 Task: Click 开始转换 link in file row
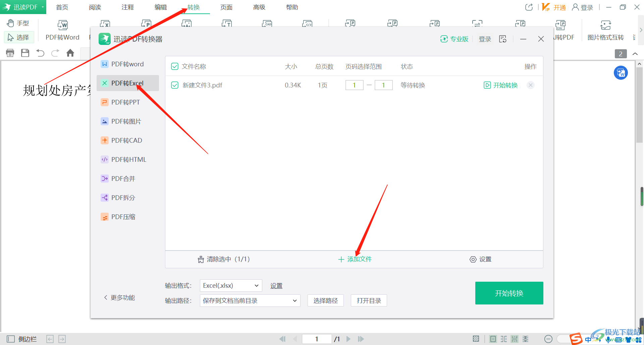pyautogui.click(x=501, y=85)
